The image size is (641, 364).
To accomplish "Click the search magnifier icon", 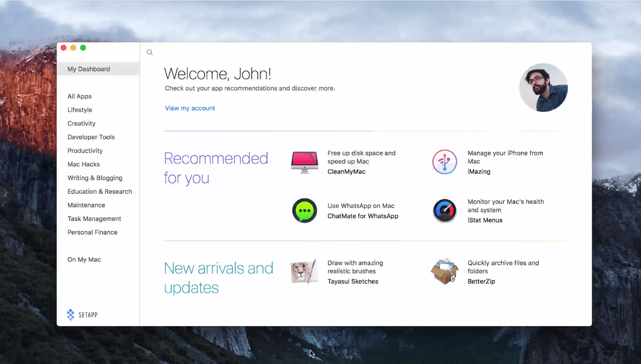I will [150, 52].
